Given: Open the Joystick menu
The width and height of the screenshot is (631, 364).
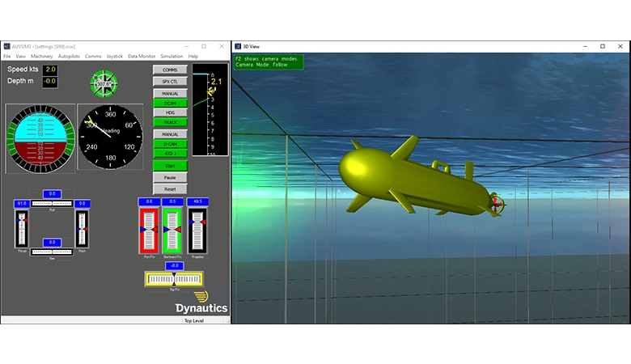Looking at the screenshot, I should 115,57.
